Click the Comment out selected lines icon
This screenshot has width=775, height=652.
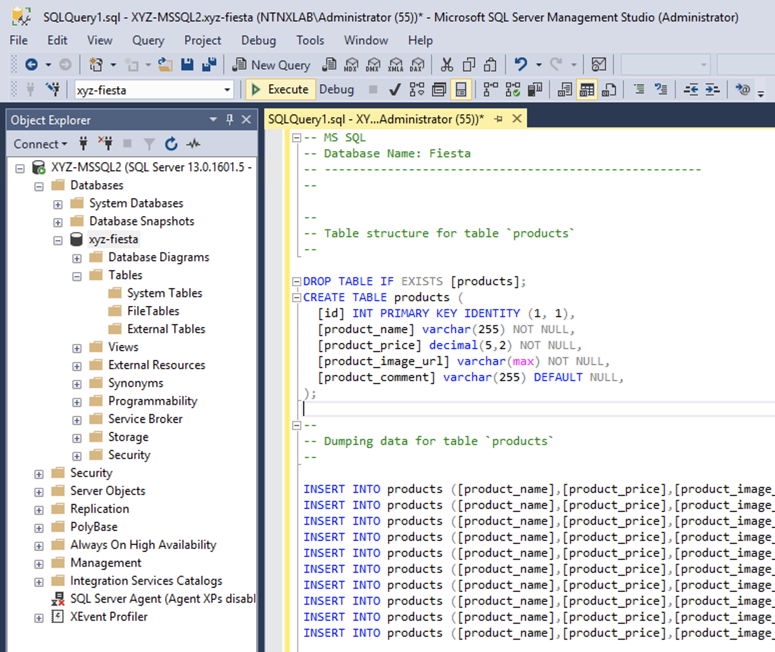click(639, 89)
